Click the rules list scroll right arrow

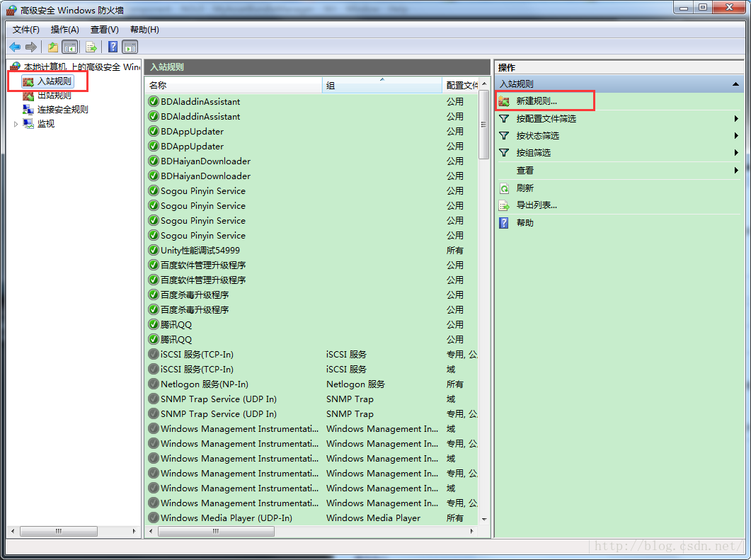(x=472, y=531)
